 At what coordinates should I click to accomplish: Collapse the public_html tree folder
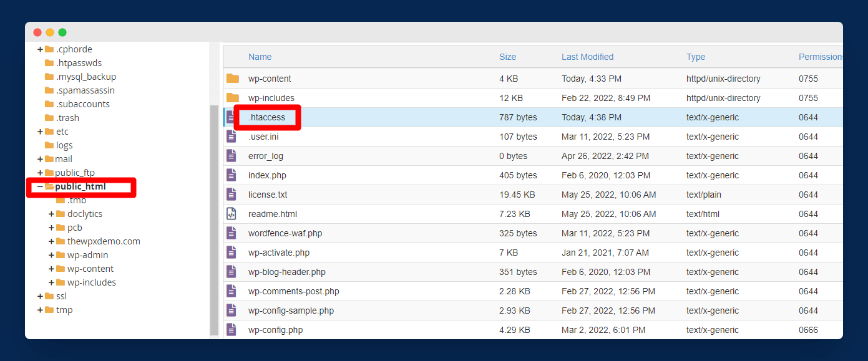click(x=40, y=186)
